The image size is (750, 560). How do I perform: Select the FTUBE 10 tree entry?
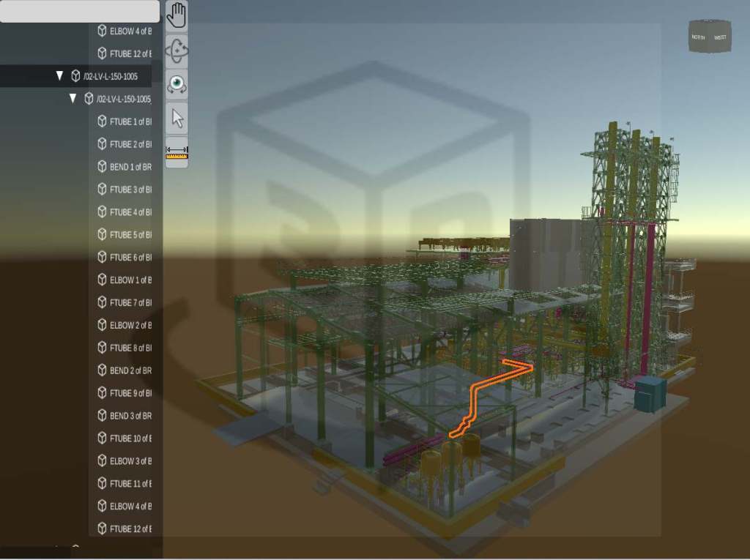130,438
